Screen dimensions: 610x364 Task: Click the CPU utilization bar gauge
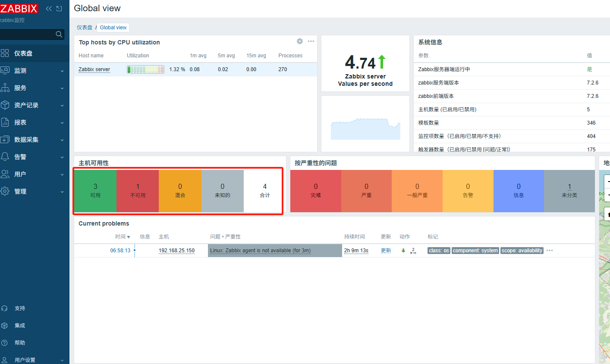pos(145,69)
